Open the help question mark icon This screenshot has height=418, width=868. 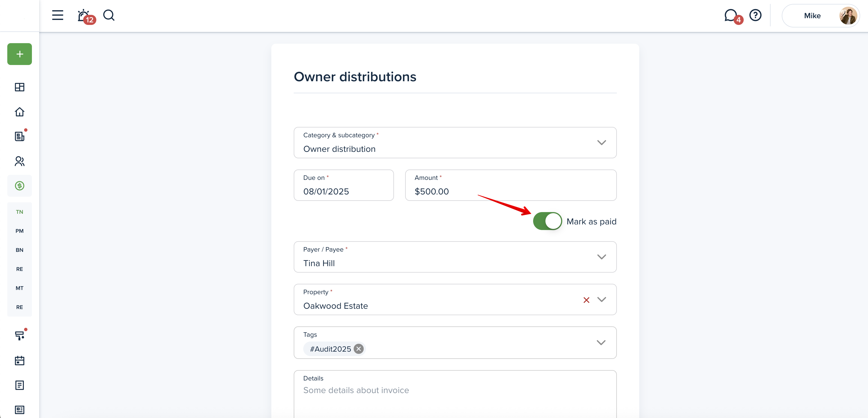point(755,15)
